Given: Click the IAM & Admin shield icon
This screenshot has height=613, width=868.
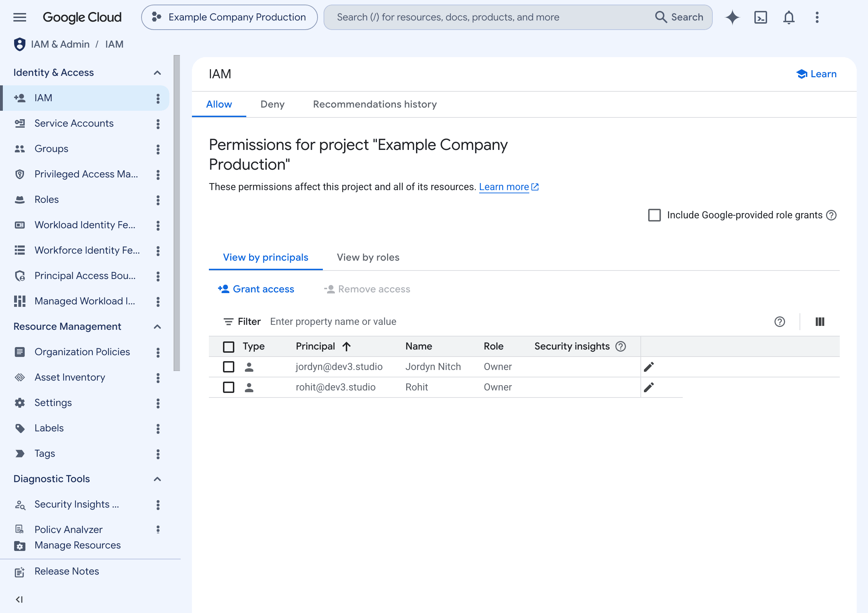Looking at the screenshot, I should [x=20, y=44].
